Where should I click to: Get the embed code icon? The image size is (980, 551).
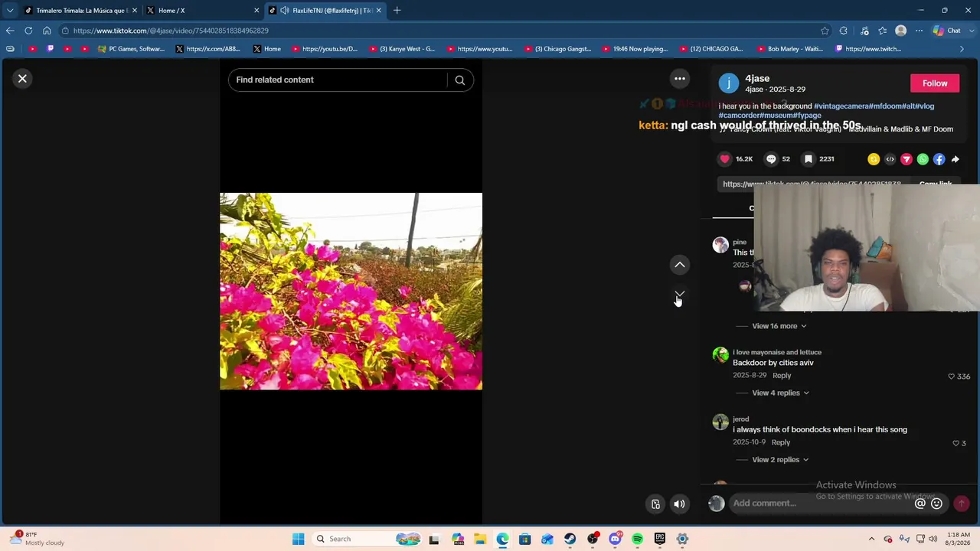click(890, 159)
